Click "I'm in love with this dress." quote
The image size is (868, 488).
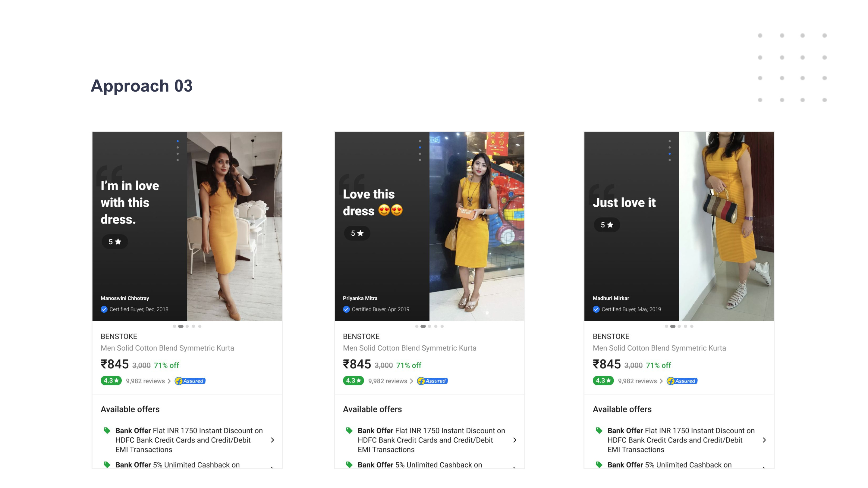pyautogui.click(x=130, y=202)
